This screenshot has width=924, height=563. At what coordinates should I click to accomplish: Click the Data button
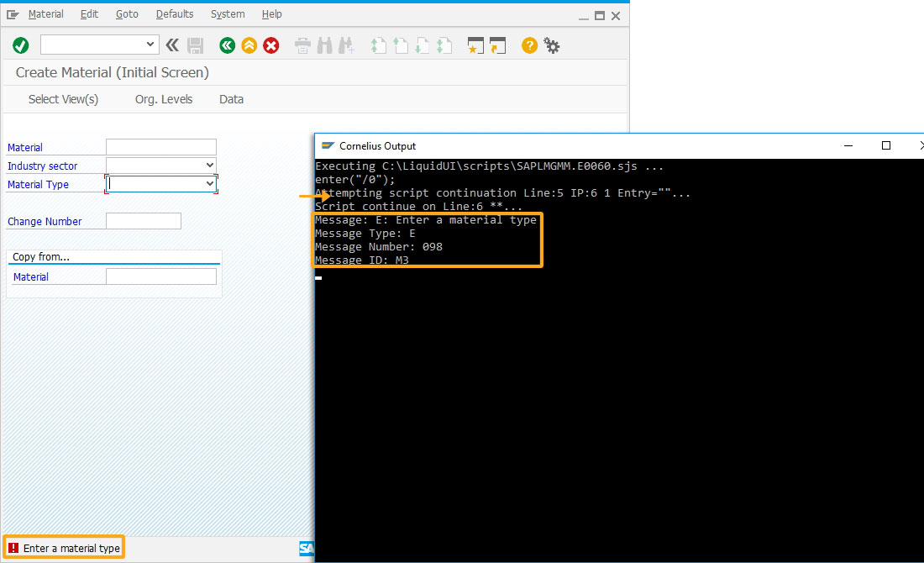point(232,100)
